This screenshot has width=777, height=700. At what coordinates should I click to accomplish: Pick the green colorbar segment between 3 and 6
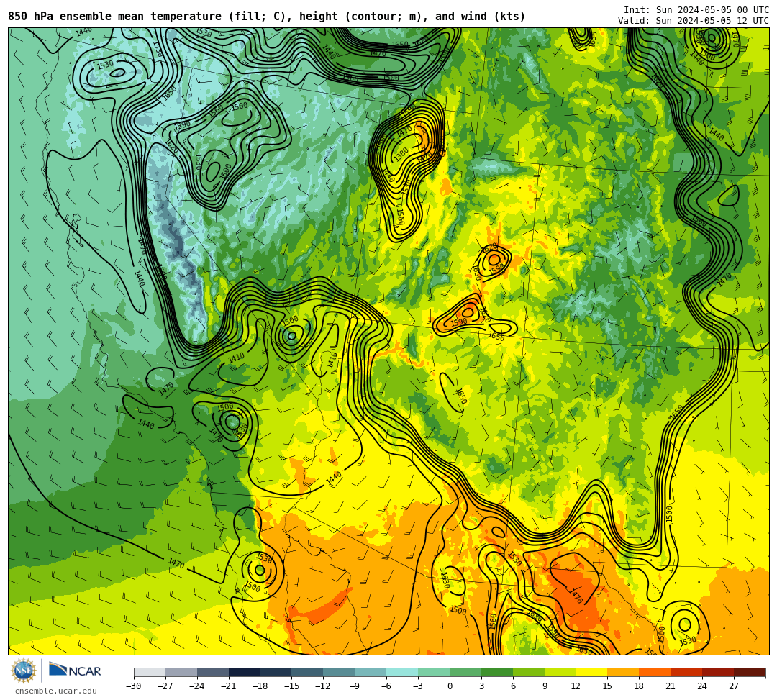pyautogui.click(x=497, y=672)
